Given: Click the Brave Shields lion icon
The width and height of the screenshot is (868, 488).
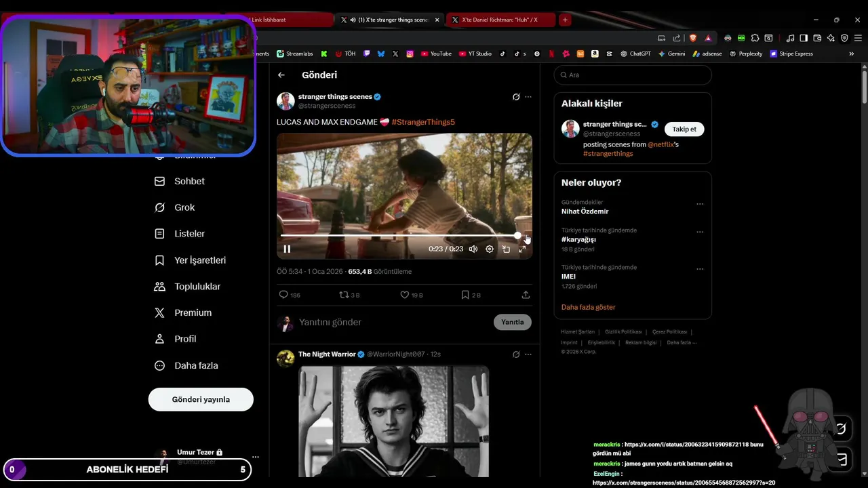Looking at the screenshot, I should coord(693,38).
